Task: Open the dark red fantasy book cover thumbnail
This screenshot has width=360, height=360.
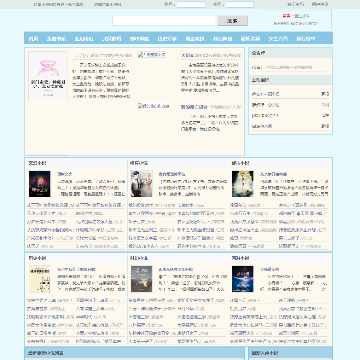Action: coord(39,184)
